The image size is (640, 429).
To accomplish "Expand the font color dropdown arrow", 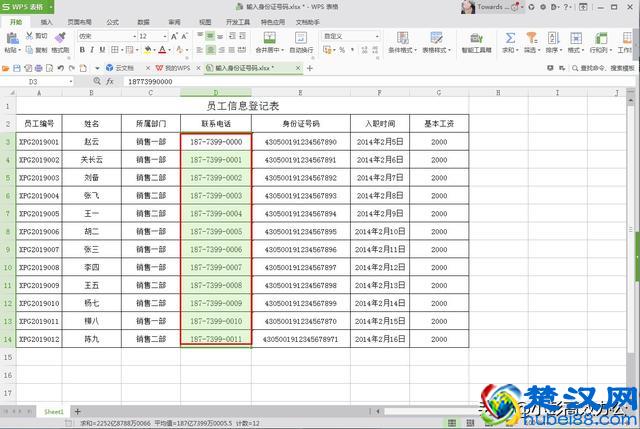I will tap(169, 50).
